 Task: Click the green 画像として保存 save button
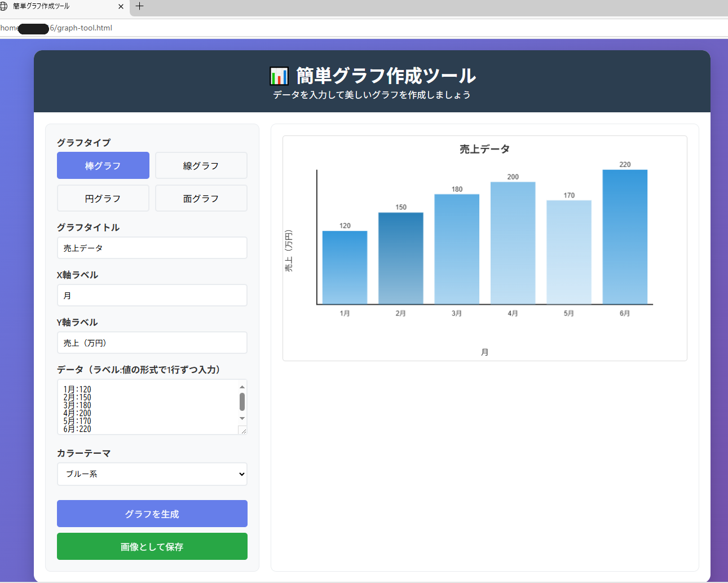152,546
